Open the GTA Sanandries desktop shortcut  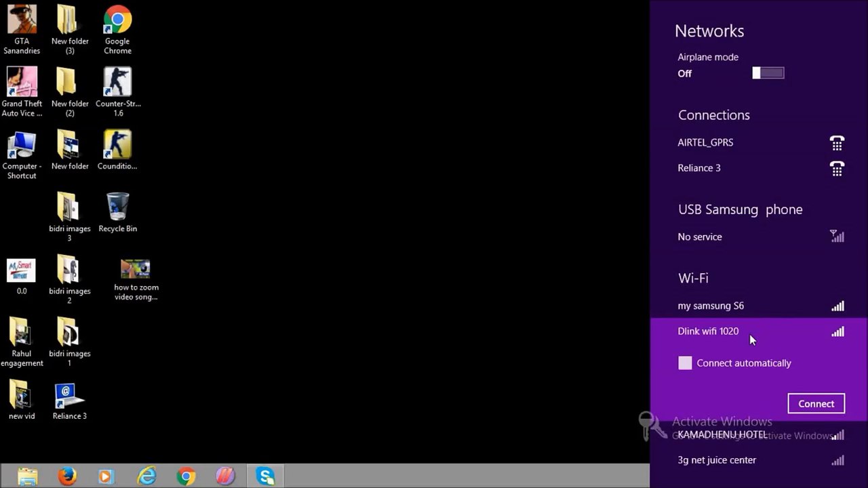22,30
